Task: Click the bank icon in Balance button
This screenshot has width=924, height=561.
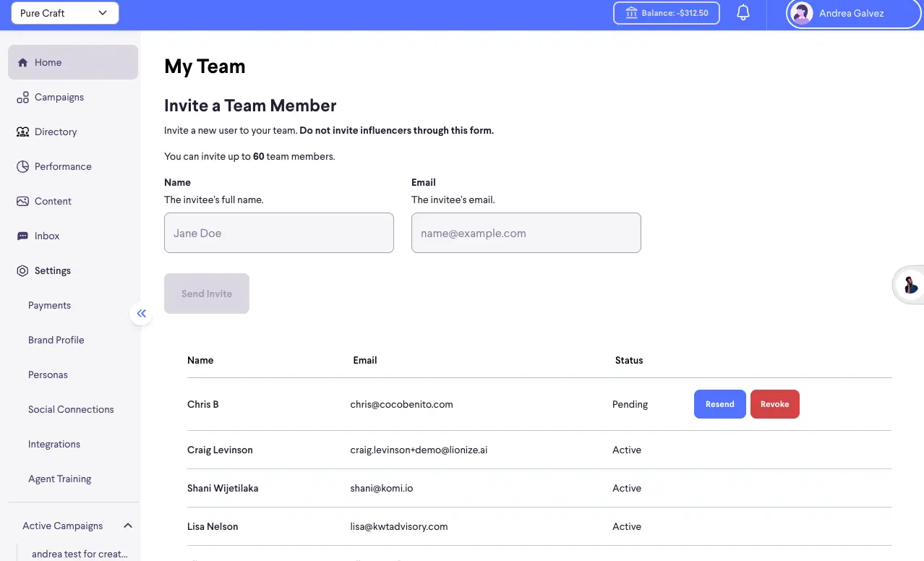Action: tap(631, 13)
